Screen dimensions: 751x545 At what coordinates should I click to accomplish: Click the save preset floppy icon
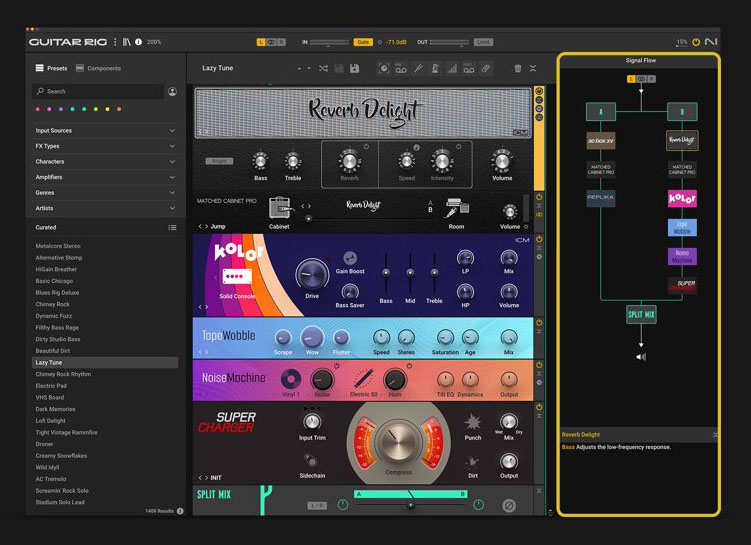click(339, 68)
